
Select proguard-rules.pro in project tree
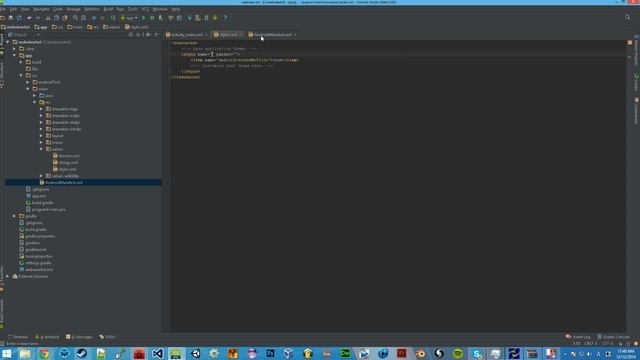tap(45, 209)
